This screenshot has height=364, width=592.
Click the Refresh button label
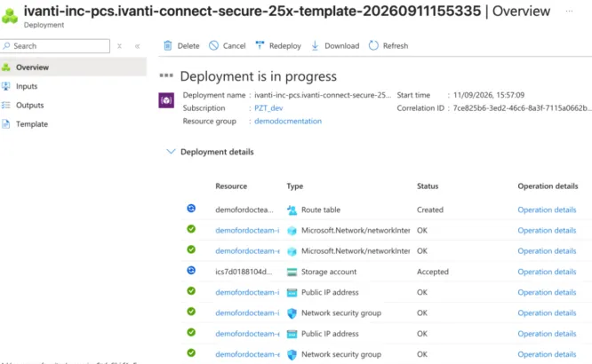coord(396,45)
